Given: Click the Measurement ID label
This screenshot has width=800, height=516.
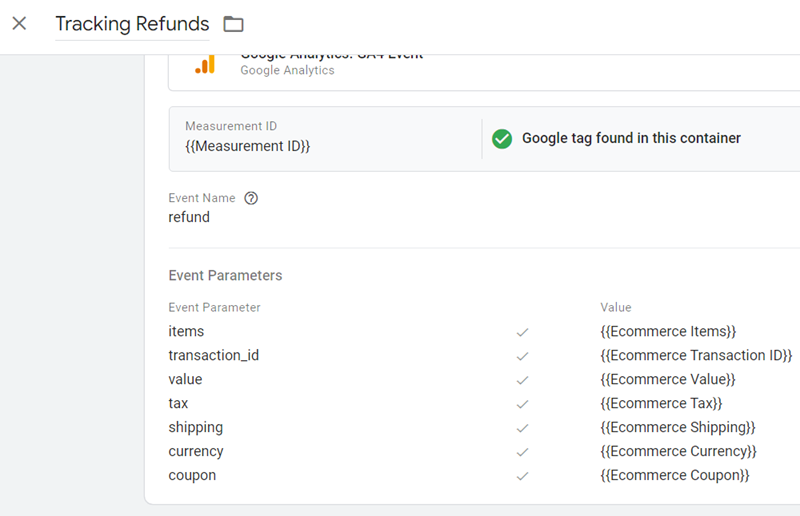Looking at the screenshot, I should [231, 126].
